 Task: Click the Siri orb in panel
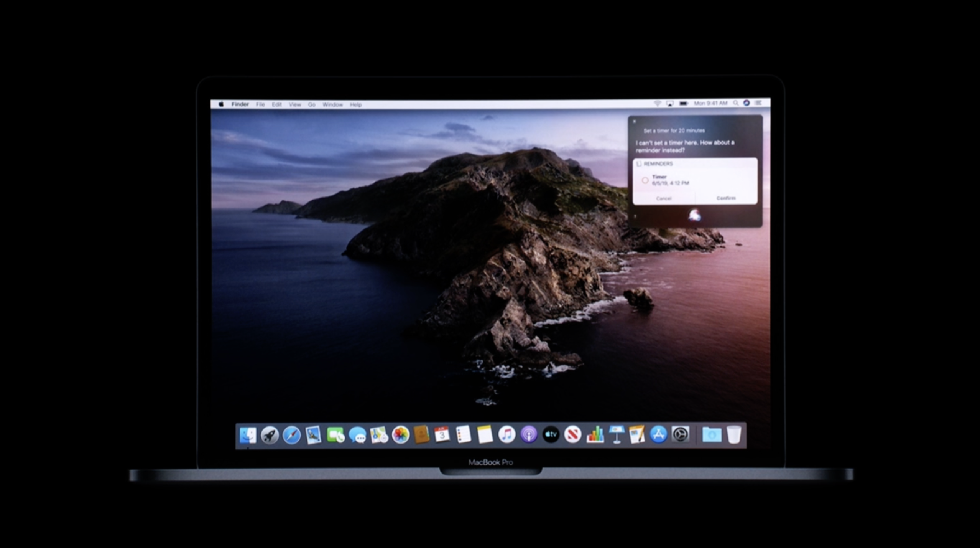click(695, 216)
